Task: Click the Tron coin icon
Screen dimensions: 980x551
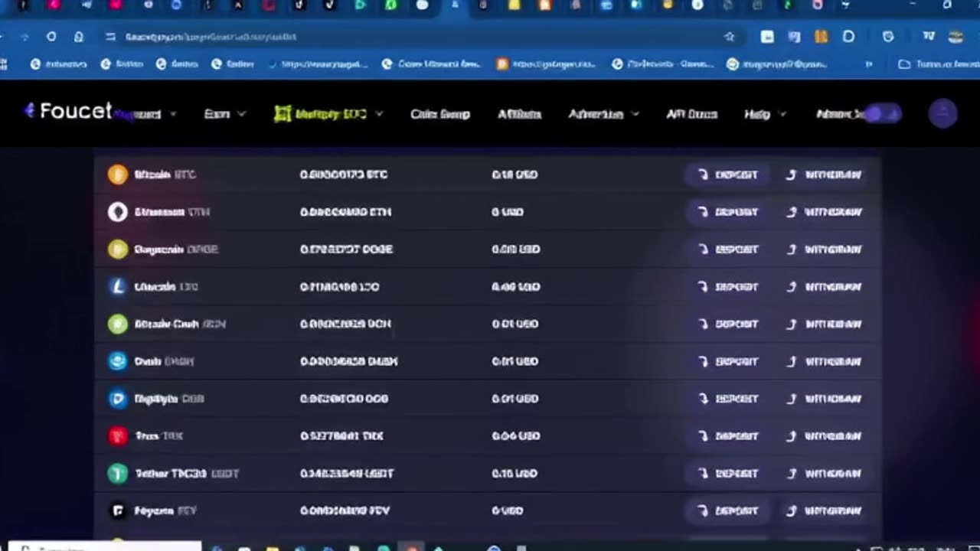Action: coord(117,436)
